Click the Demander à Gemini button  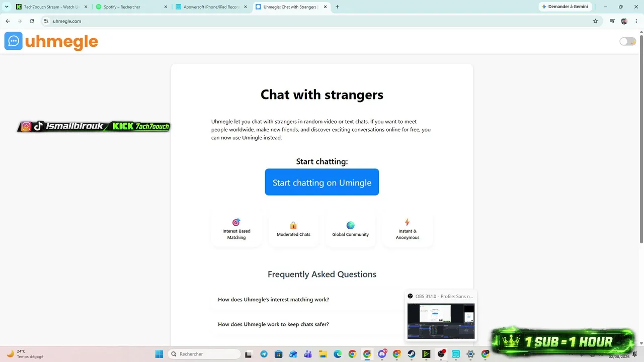click(566, 7)
